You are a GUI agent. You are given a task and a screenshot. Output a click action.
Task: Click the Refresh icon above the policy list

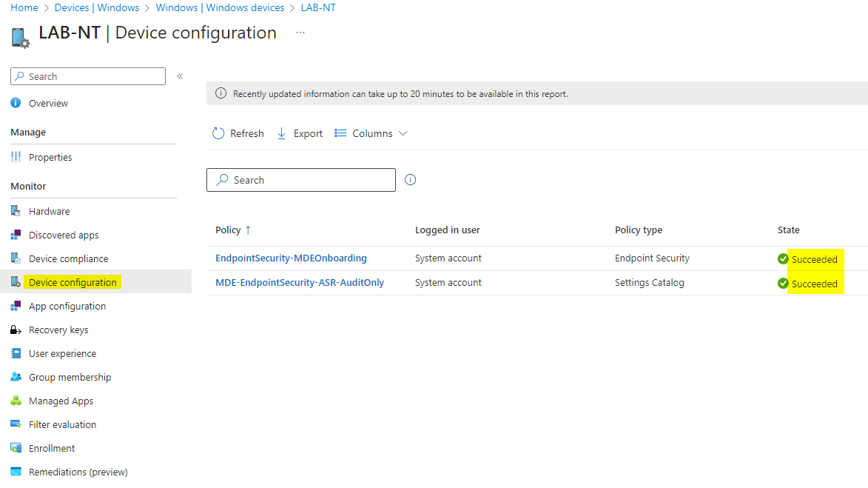click(x=218, y=133)
